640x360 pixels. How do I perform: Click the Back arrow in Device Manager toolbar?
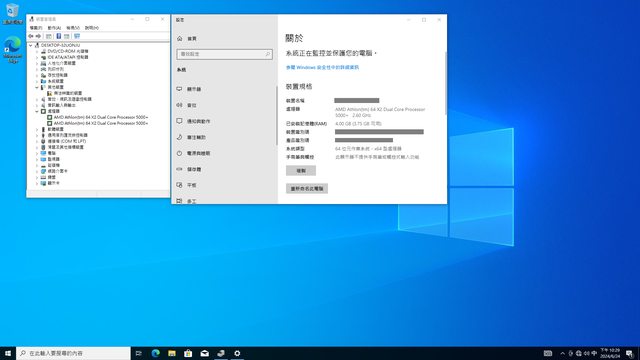point(31,36)
